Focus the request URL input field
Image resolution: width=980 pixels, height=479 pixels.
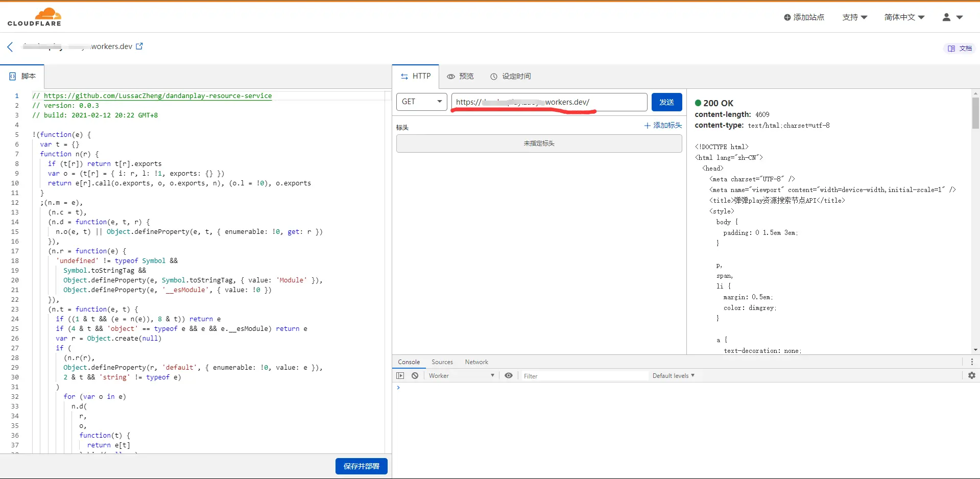(x=549, y=102)
